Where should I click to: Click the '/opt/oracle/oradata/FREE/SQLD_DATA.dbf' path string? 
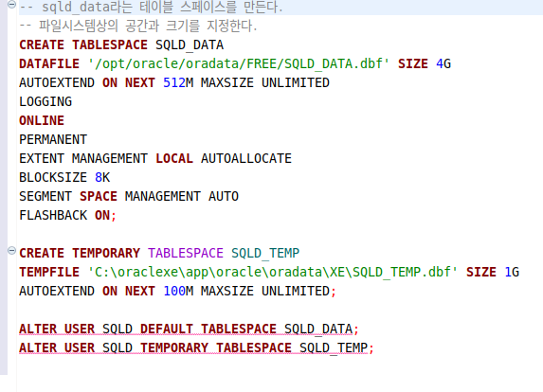(239, 64)
